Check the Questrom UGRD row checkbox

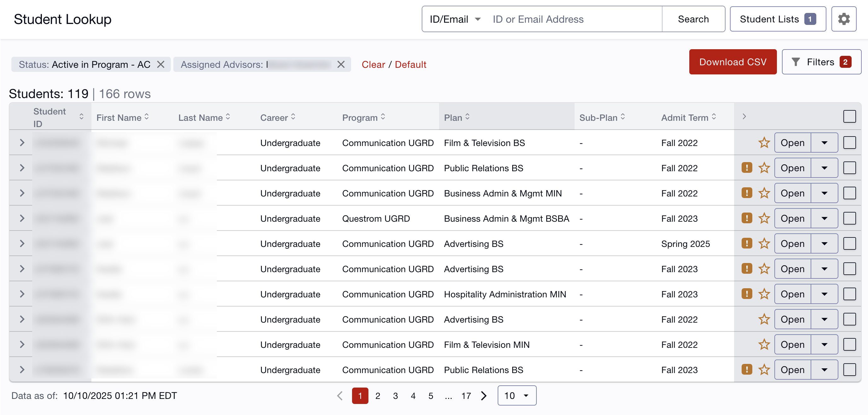pos(849,219)
